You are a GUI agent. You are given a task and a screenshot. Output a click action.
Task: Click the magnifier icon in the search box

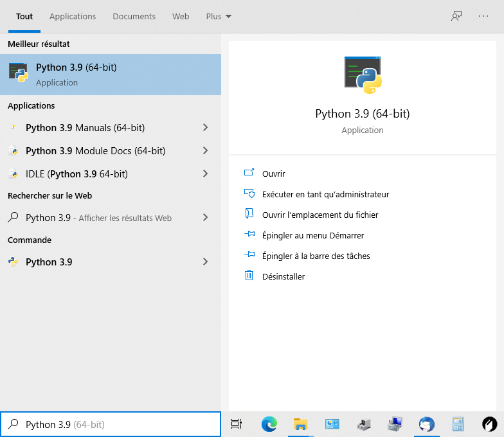pos(13,424)
